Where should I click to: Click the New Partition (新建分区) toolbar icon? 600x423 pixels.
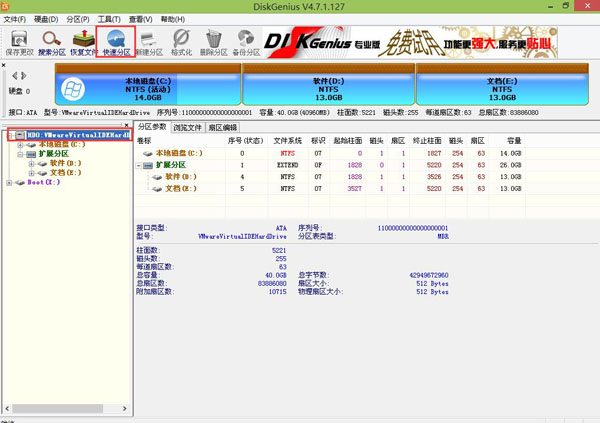point(150,41)
